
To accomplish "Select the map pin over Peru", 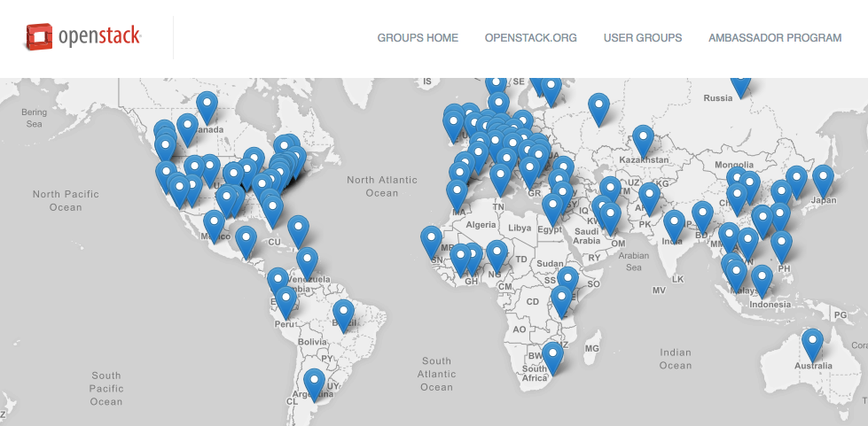I will (x=285, y=302).
